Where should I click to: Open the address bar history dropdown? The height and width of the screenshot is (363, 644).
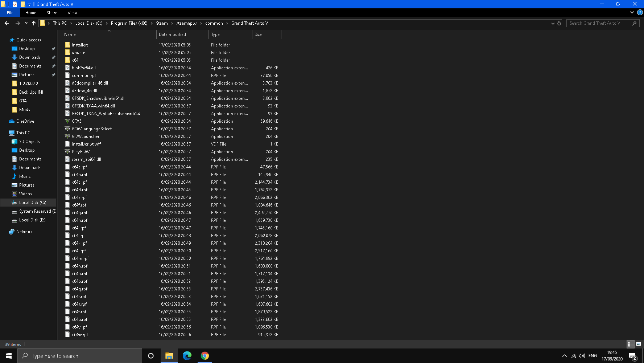tap(553, 23)
